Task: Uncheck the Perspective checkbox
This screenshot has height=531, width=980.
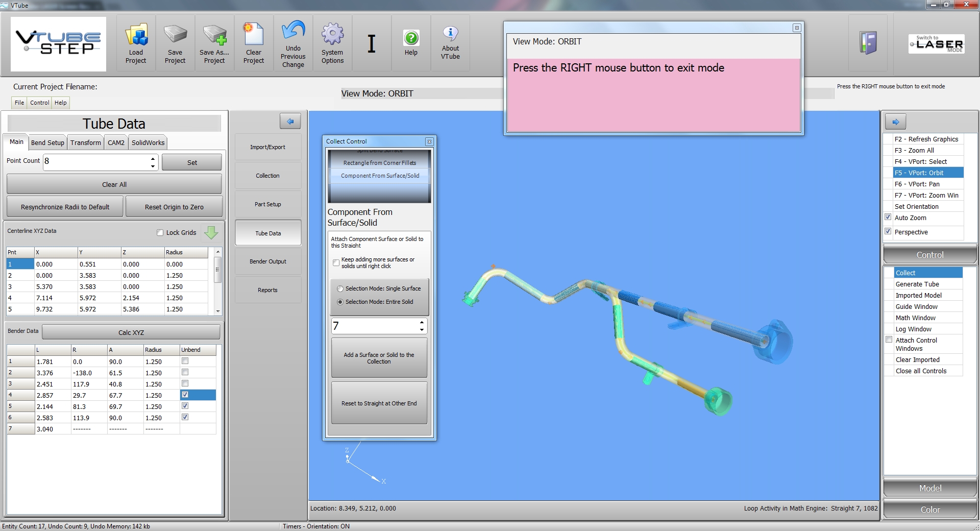Action: (x=888, y=232)
